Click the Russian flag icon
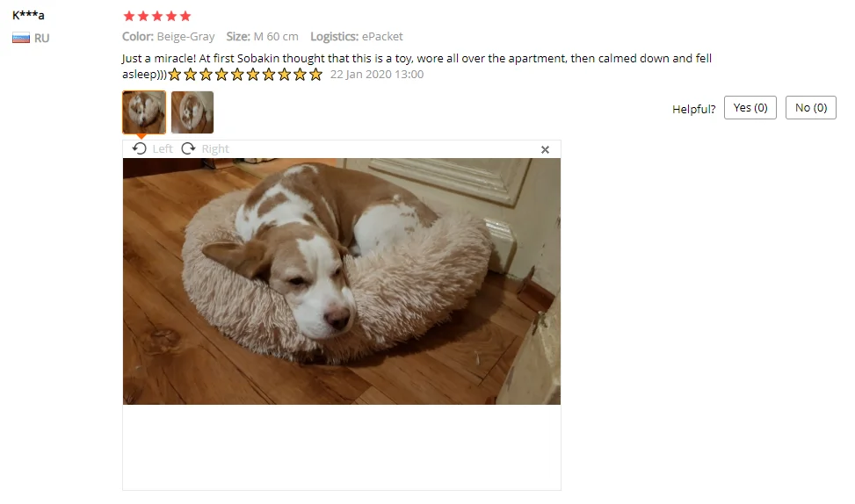855x504 pixels. (21, 38)
